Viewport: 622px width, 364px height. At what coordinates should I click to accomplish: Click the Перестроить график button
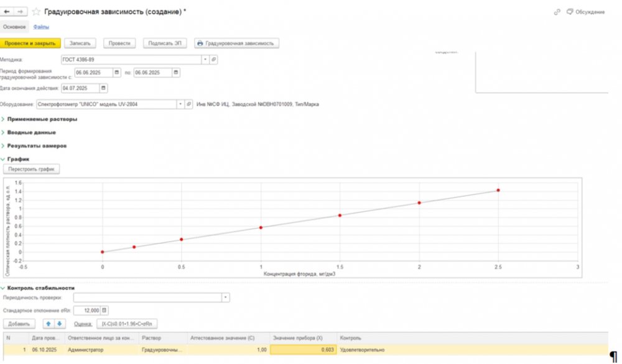pos(32,169)
